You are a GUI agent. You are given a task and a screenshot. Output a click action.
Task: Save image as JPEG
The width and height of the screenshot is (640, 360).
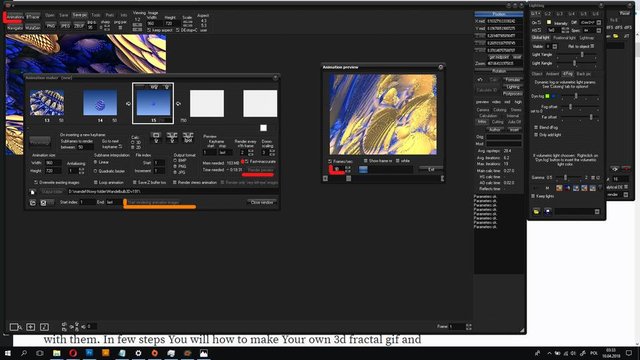click(x=65, y=26)
